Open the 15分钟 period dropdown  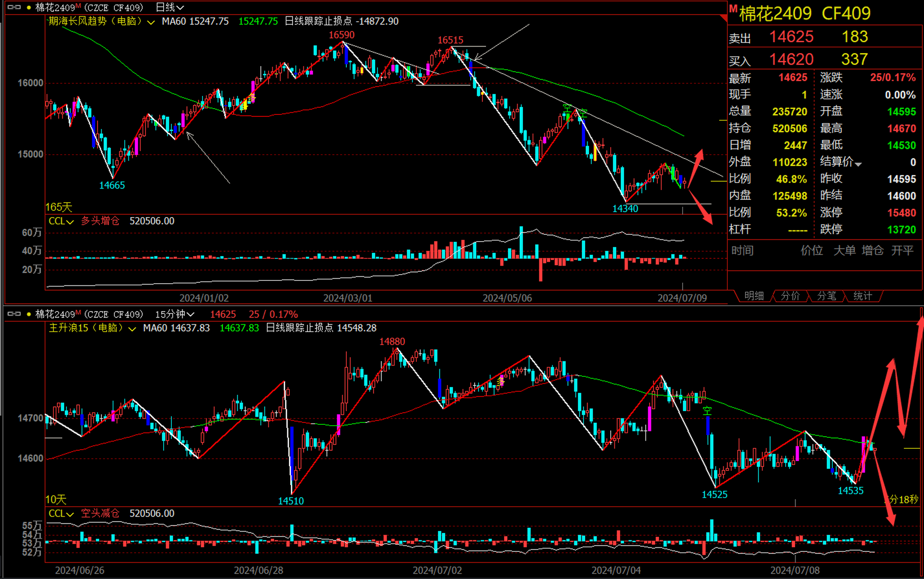point(174,314)
